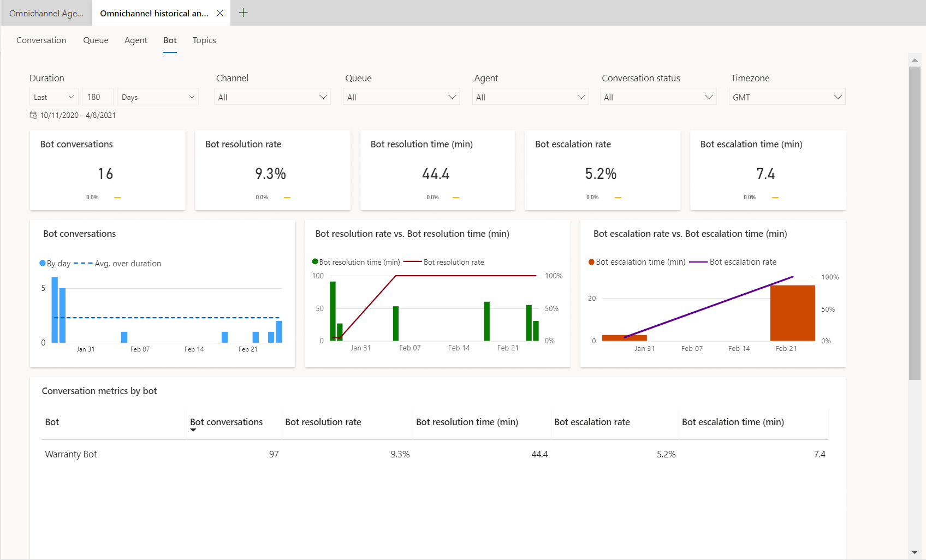Click trend indicator on Bot escalation rate card
The height and width of the screenshot is (560, 926).
tap(618, 198)
